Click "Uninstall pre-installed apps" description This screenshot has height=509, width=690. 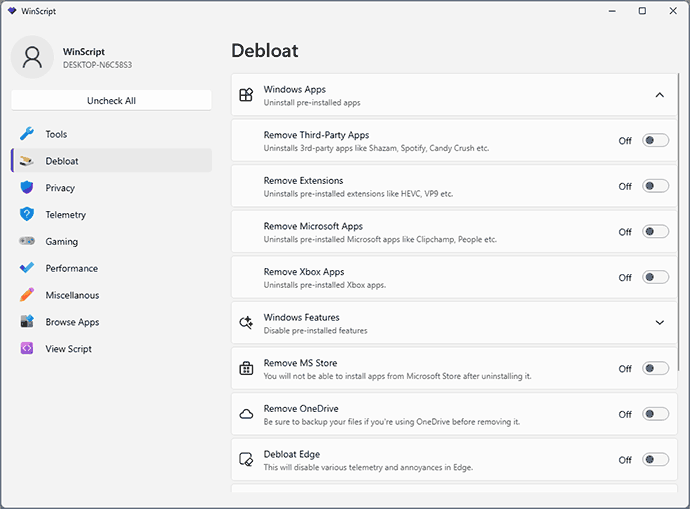(312, 103)
